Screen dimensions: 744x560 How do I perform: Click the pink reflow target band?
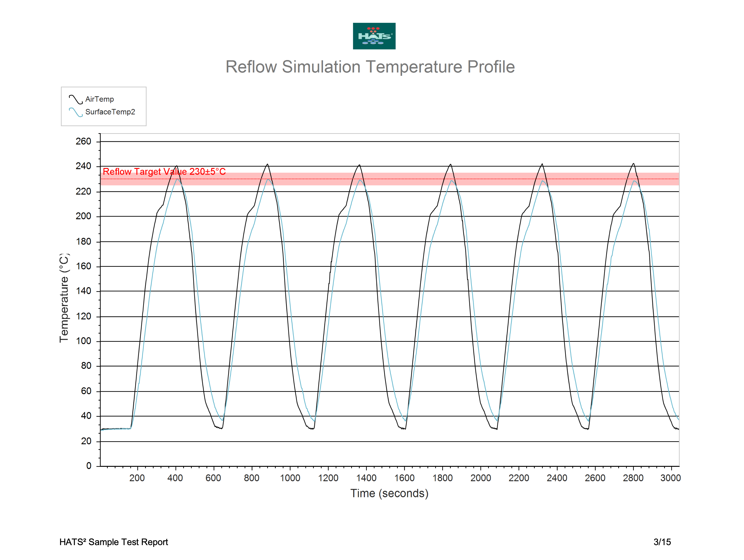390,179
